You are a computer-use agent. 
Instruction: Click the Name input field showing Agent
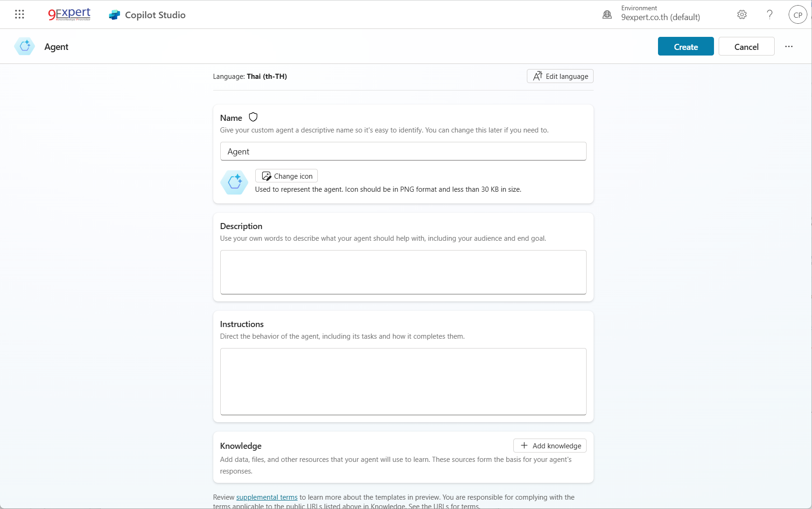pos(403,151)
